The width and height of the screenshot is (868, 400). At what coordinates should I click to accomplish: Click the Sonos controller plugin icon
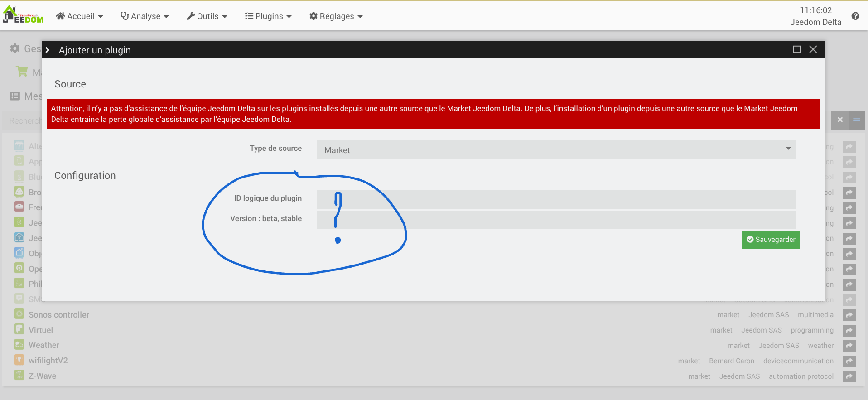19,314
